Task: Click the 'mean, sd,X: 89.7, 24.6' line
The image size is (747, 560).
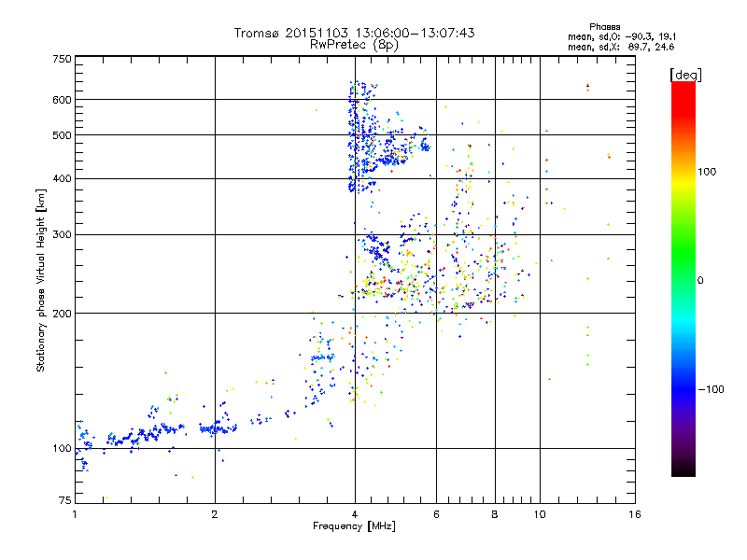Action: (x=621, y=47)
